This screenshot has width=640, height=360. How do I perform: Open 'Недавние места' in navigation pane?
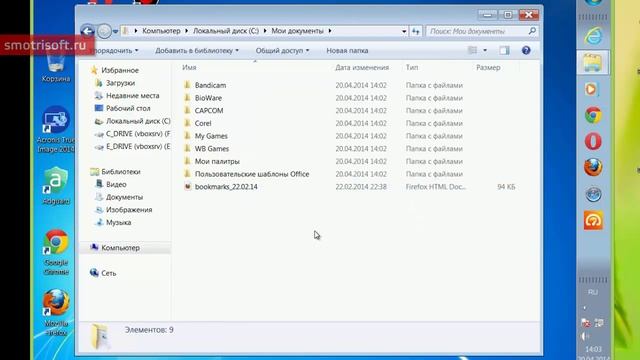(133, 96)
